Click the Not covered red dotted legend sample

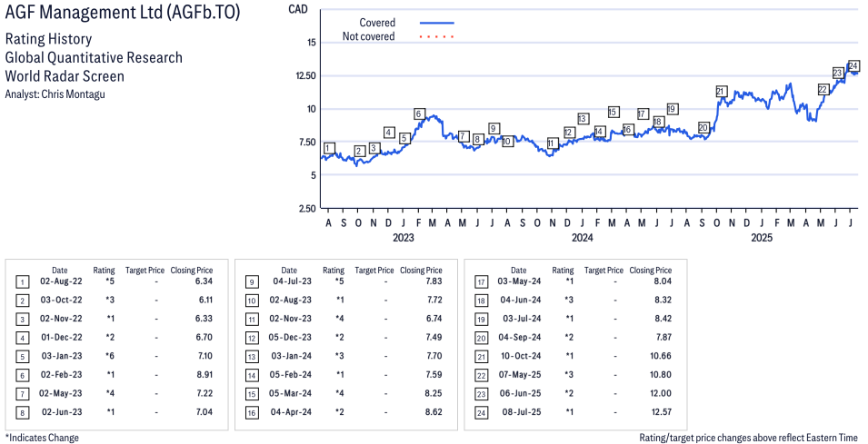coord(437,37)
